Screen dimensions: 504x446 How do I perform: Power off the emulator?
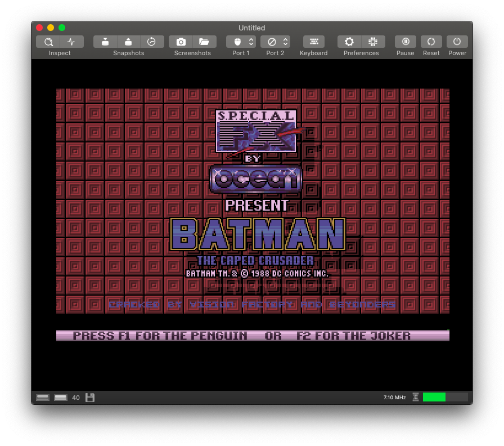point(457,42)
